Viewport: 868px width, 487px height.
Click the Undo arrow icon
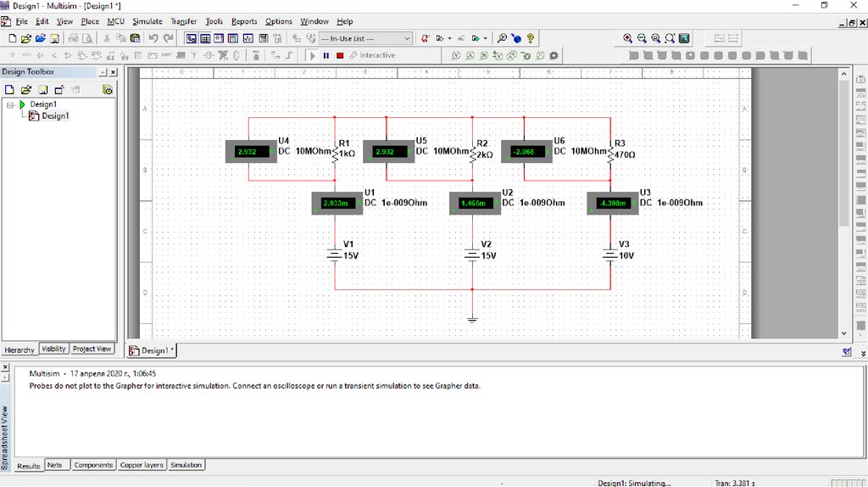(153, 38)
